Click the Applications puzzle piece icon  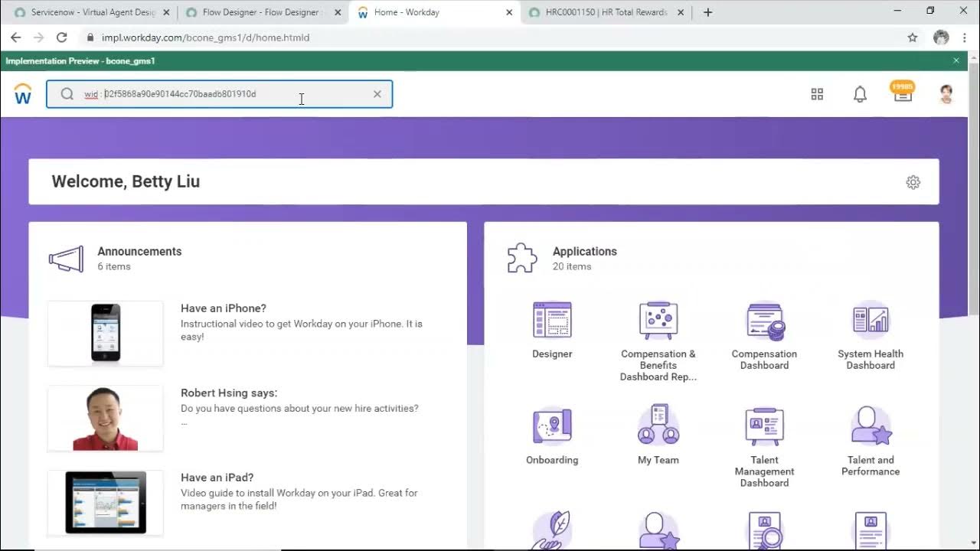[522, 258]
